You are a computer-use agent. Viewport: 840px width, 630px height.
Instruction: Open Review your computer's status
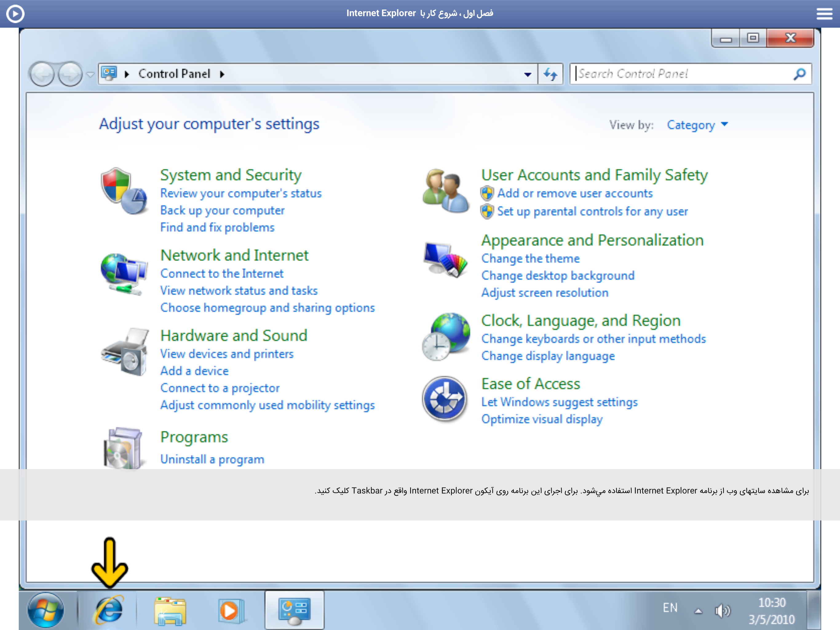click(241, 193)
